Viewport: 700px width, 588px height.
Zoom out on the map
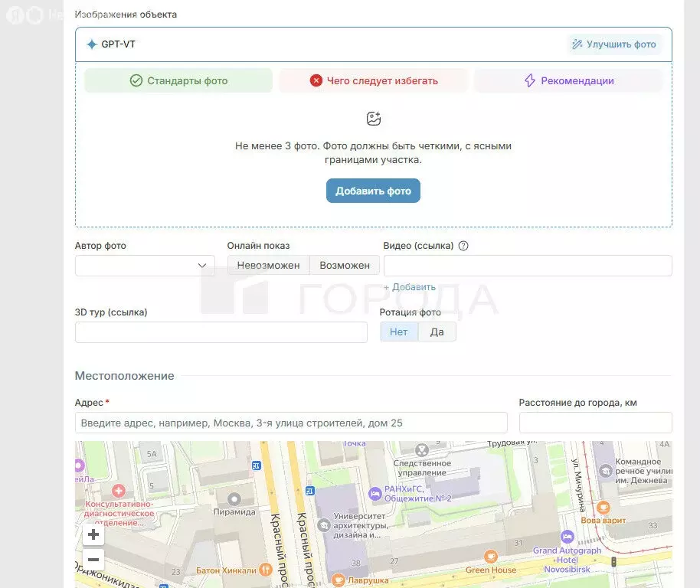(x=93, y=560)
